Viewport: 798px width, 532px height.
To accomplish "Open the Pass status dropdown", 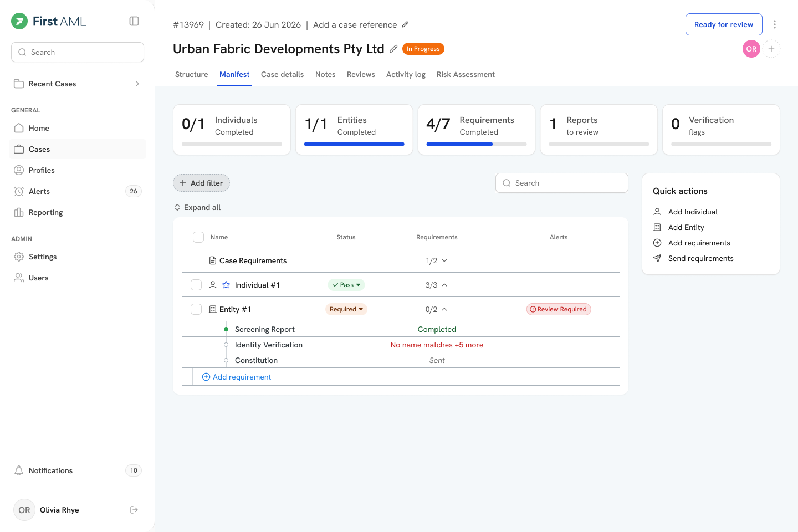I will point(346,285).
